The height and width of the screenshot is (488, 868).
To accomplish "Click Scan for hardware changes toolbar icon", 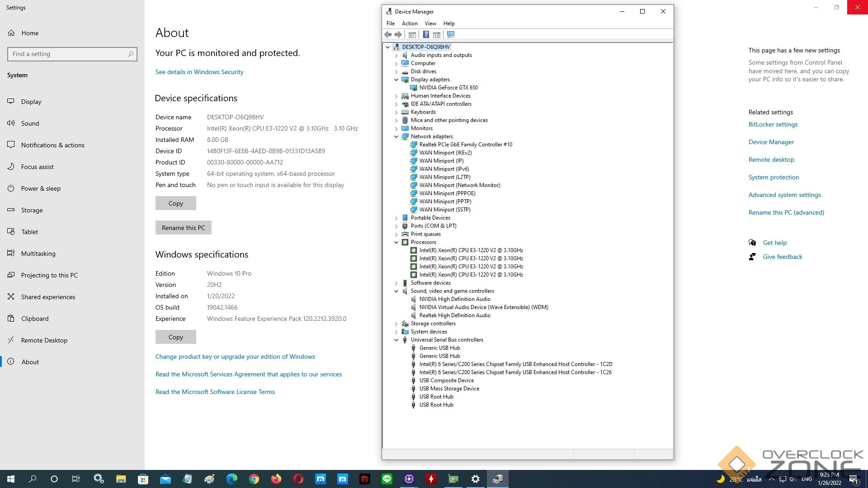I will click(x=451, y=34).
